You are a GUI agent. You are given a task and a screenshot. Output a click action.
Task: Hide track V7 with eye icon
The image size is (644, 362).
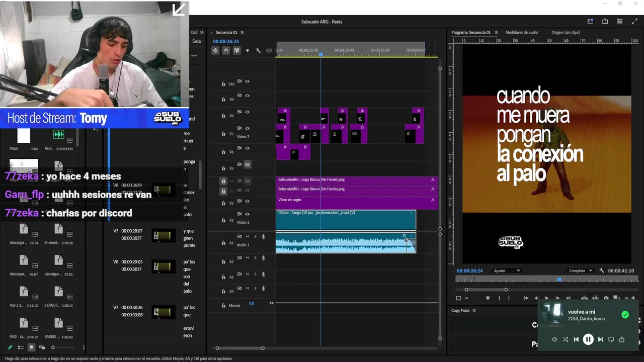[x=247, y=128]
